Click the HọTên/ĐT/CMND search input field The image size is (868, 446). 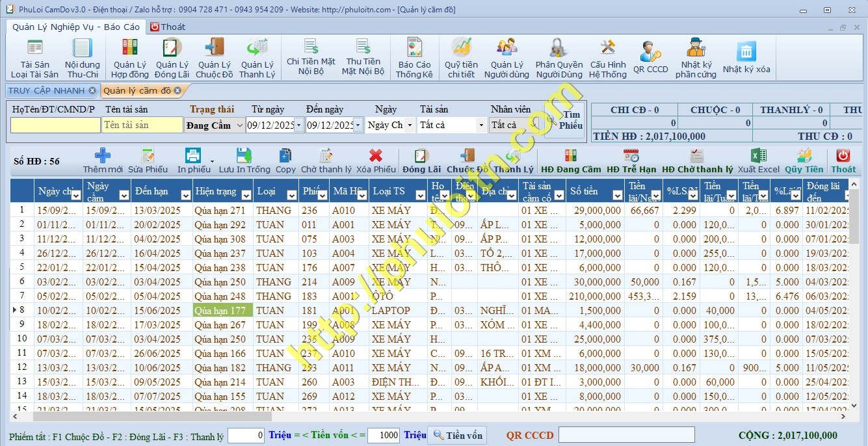point(55,125)
